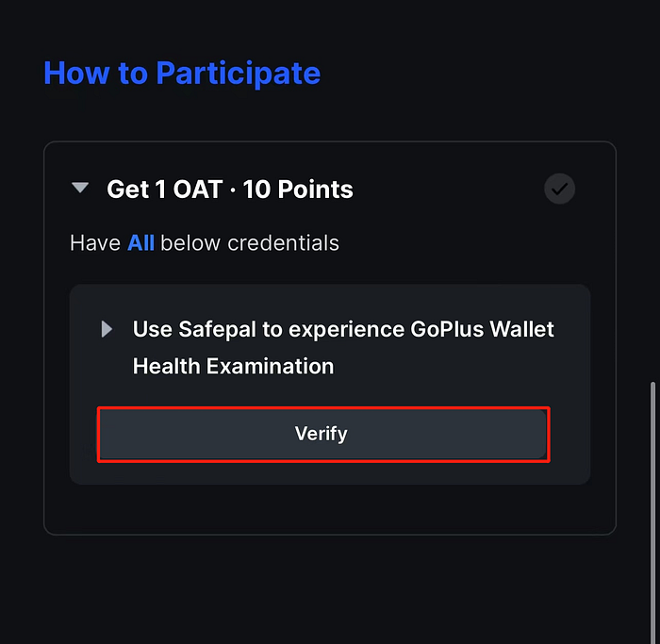Click the 10 Points label

point(298,189)
